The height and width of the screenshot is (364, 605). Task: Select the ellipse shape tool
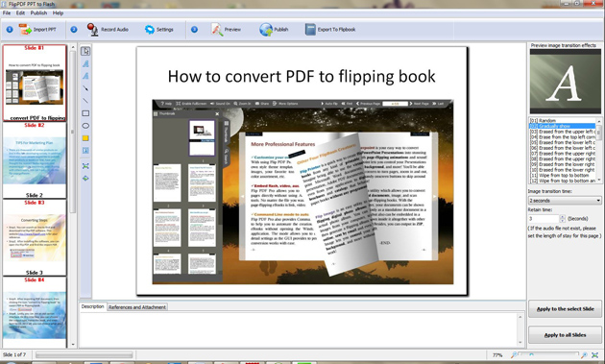pyautogui.click(x=85, y=126)
